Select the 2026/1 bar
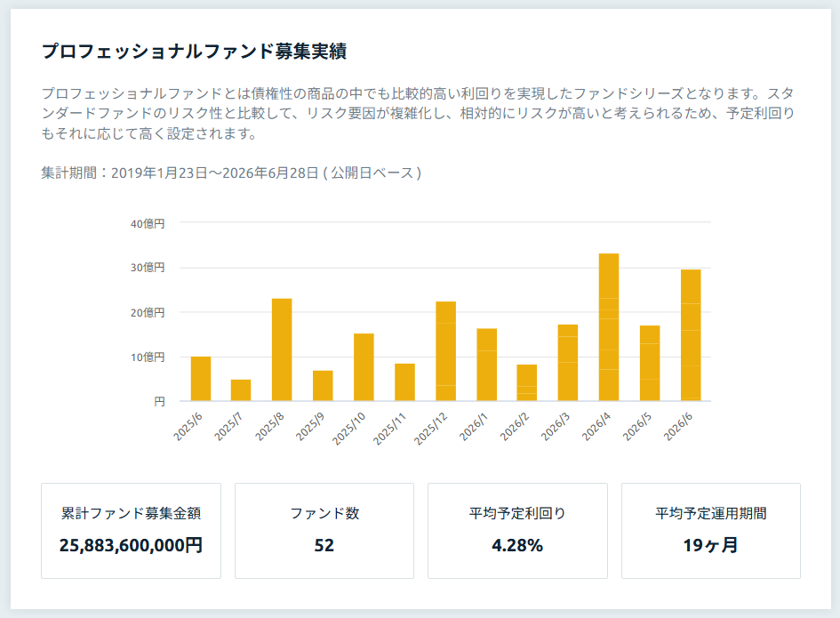This screenshot has width=840, height=618. click(x=487, y=365)
